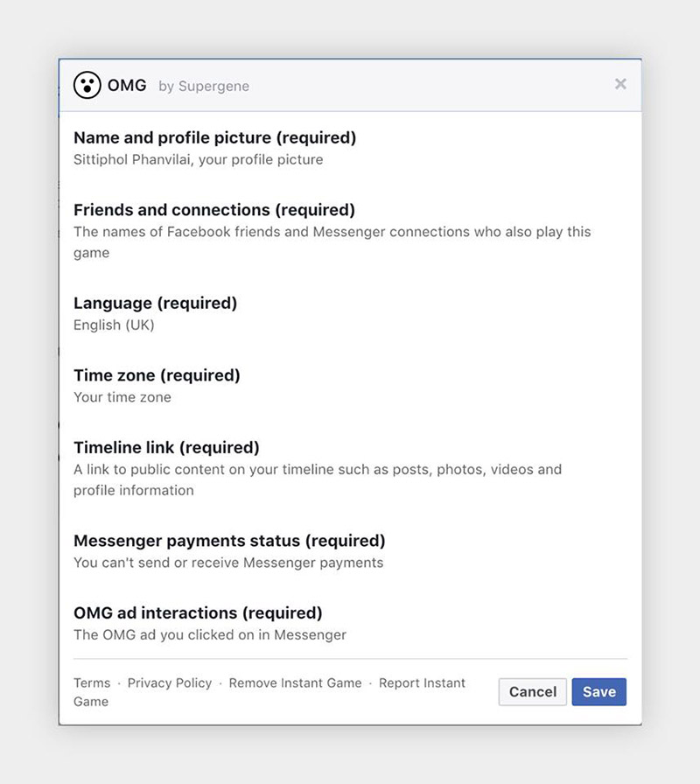Viewport: 700px width, 784px height.
Task: Click the OMG app title text
Action: 127,86
